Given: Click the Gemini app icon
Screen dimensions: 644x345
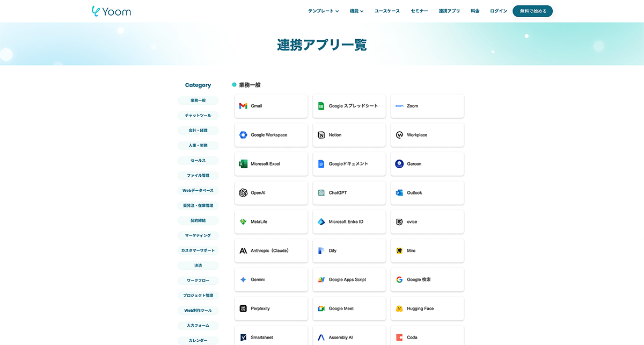Looking at the screenshot, I should tap(270, 279).
